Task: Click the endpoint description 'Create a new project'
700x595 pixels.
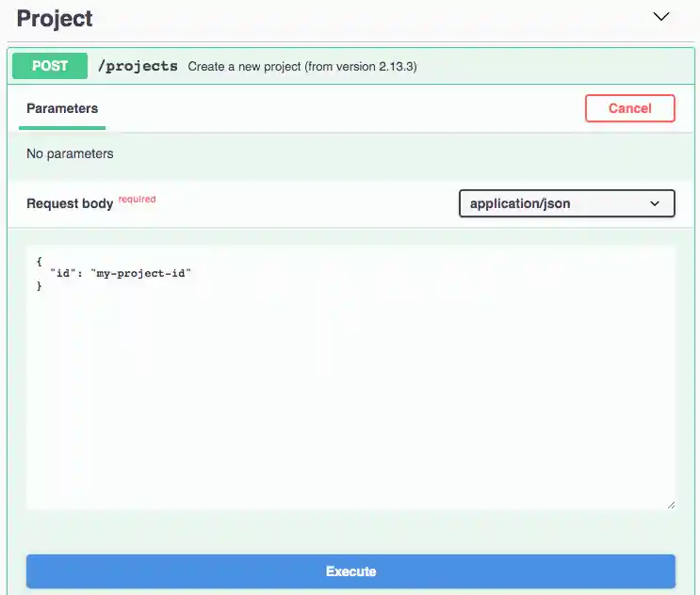Action: 244,67
